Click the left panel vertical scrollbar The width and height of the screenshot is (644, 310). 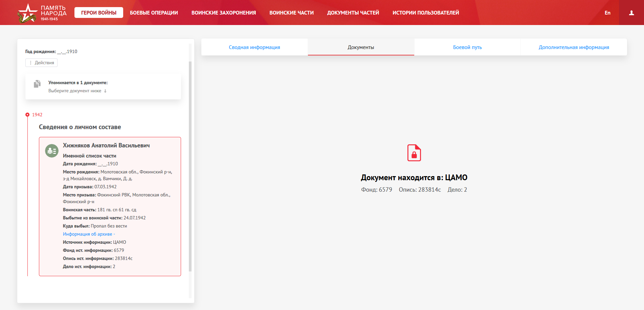point(190,166)
